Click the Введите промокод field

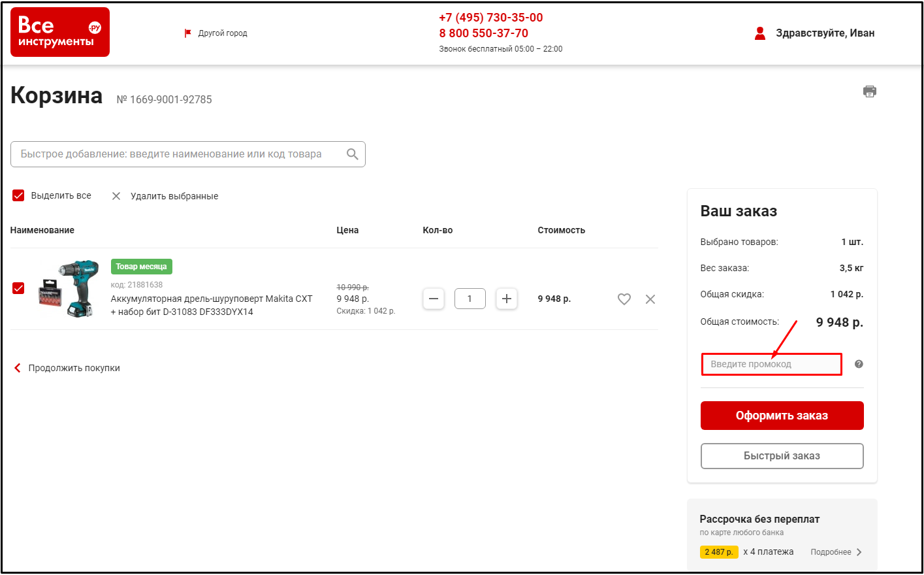pyautogui.click(x=772, y=364)
